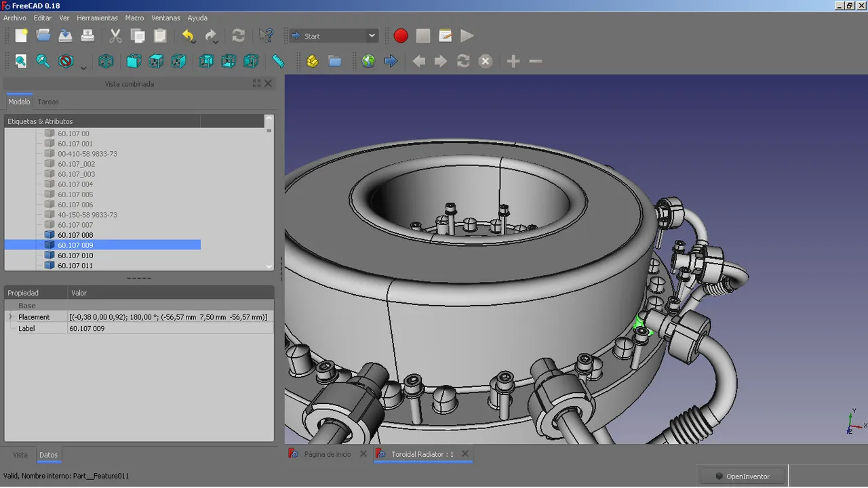
Task: Click the Label value field 60.107 009
Action: (x=171, y=328)
